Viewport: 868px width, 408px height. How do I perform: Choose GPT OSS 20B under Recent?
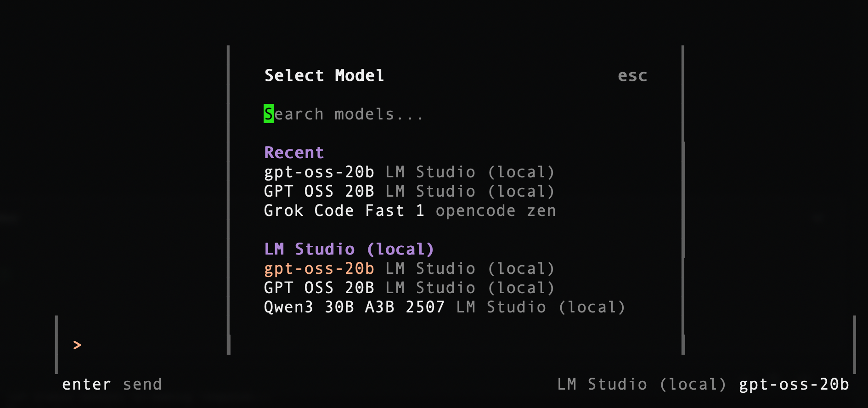(319, 192)
